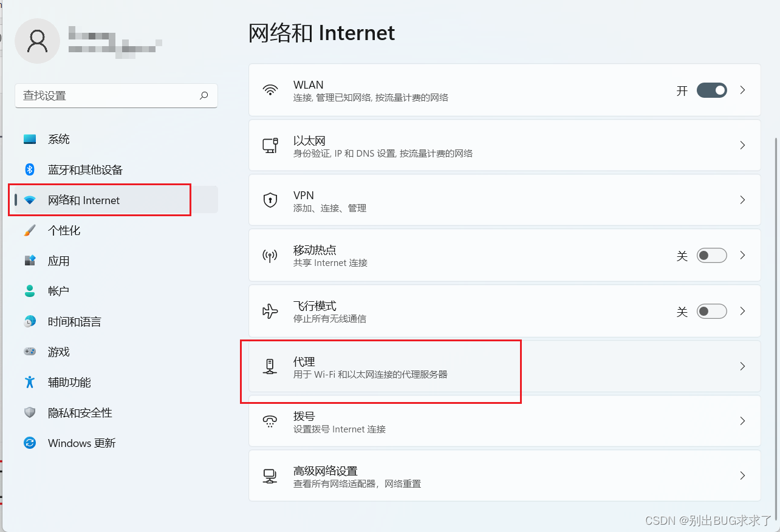Image resolution: width=780 pixels, height=532 pixels.
Task: Click the user account avatar icon
Action: coord(38,41)
